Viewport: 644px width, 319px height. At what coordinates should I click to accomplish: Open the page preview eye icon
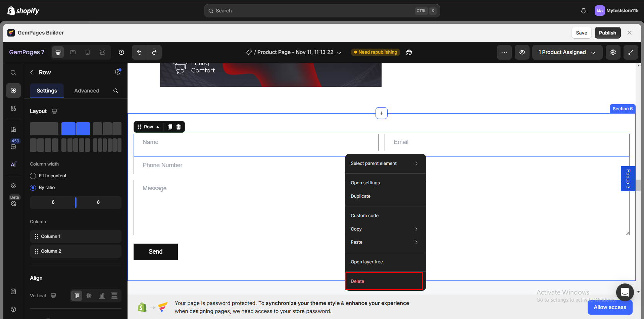522,52
